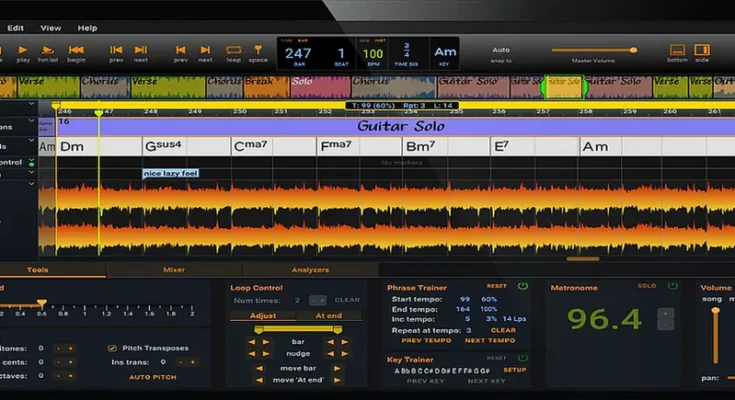Click the AUTO PITCH button

[153, 377]
